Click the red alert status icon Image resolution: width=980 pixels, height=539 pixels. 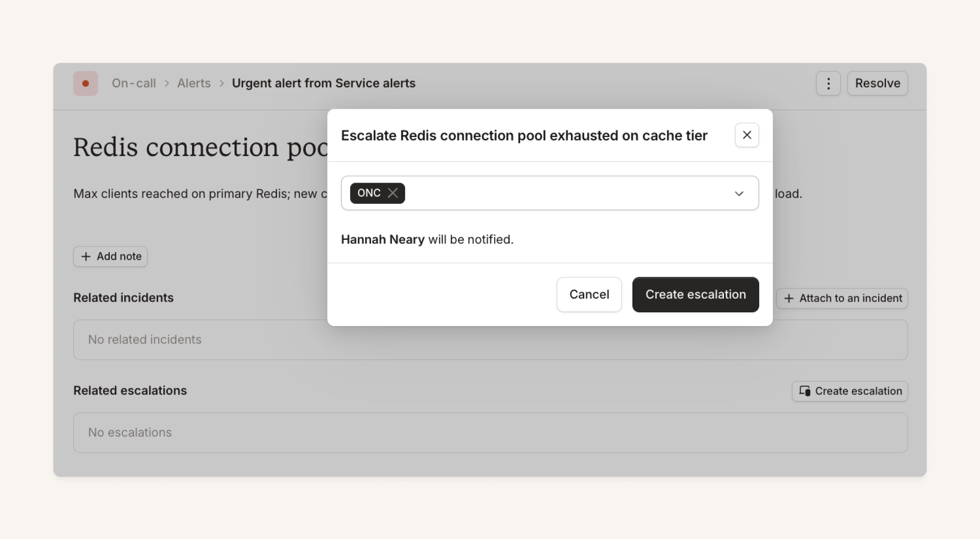(x=86, y=83)
